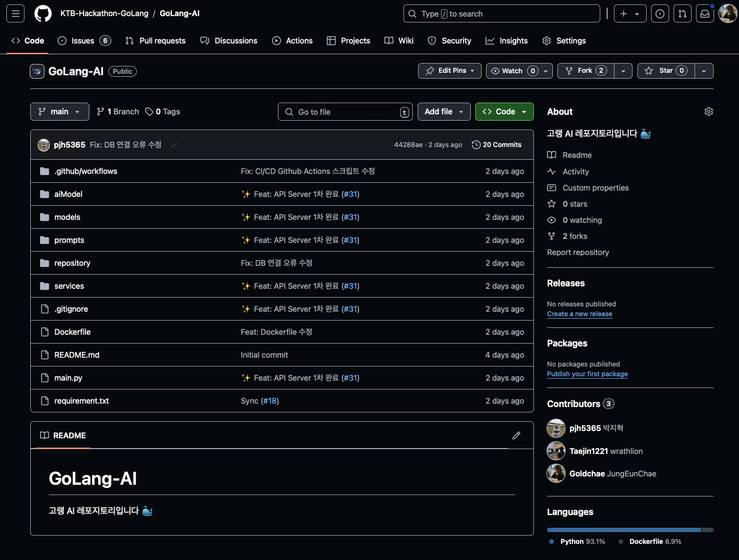Switch to the Security tab

[x=449, y=41]
